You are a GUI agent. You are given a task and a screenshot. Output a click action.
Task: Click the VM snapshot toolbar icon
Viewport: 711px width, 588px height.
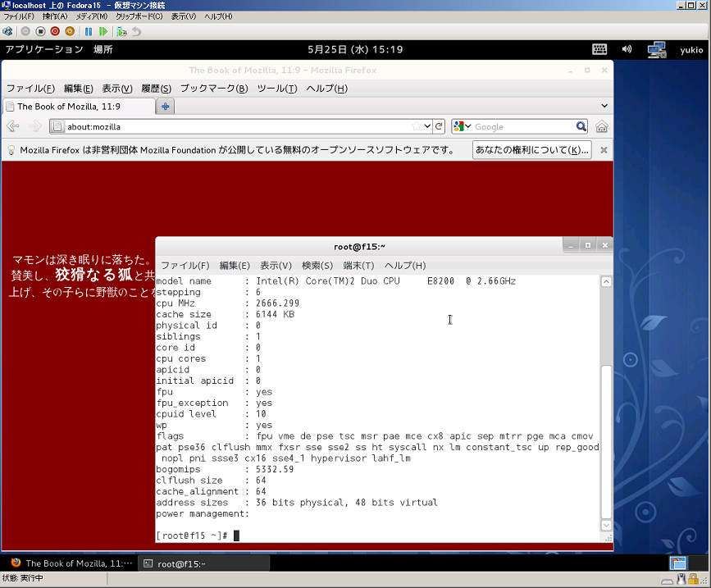[x=121, y=31]
